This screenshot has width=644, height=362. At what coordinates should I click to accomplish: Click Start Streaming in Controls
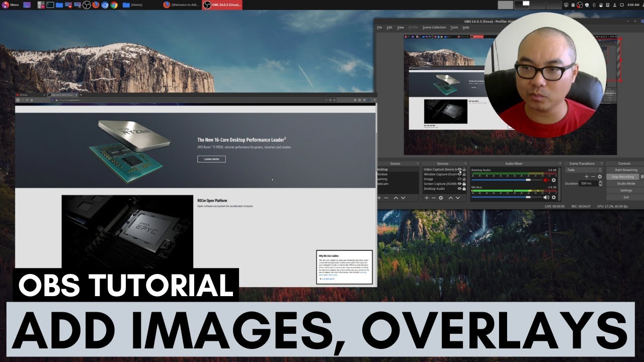(624, 170)
